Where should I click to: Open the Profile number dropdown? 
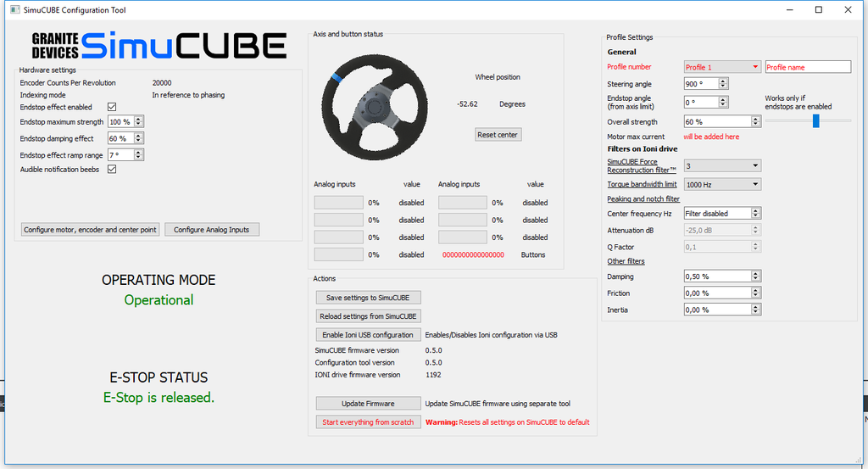(x=722, y=67)
